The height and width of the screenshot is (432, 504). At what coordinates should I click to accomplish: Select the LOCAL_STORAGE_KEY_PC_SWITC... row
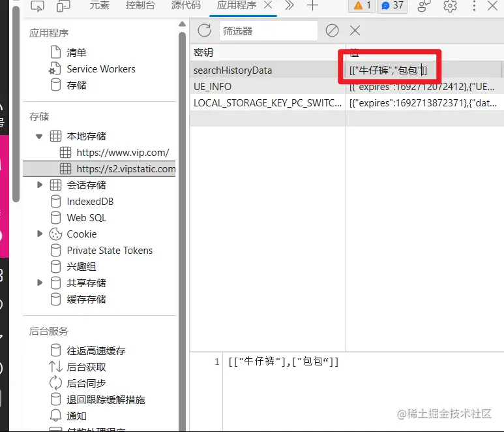click(268, 103)
